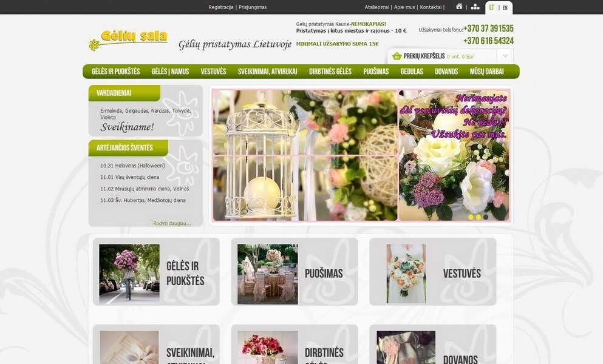Click the shopping basket icon
This screenshot has height=364, width=603.
click(x=397, y=56)
